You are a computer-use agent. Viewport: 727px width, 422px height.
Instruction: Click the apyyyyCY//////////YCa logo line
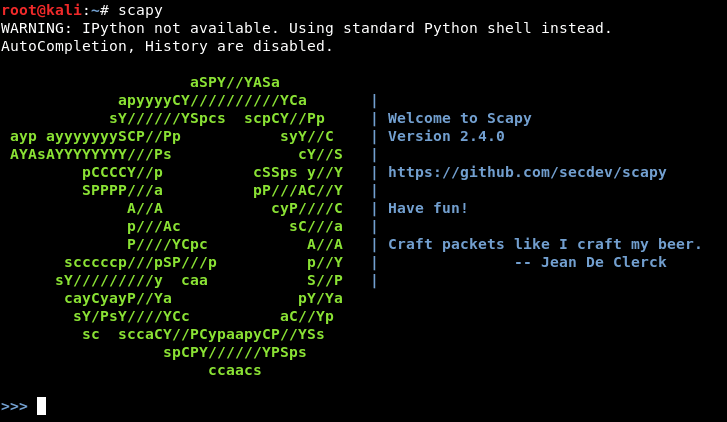click(x=212, y=100)
